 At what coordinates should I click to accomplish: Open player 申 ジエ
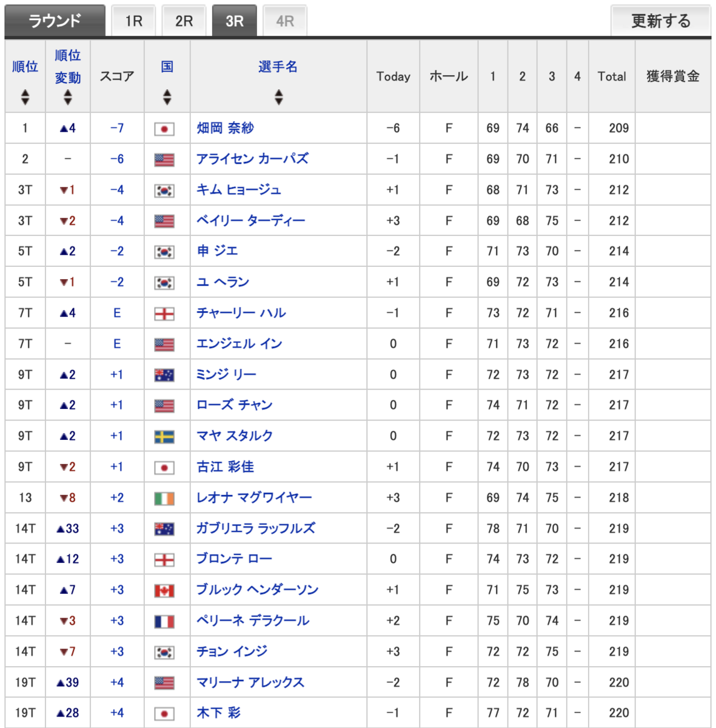[217, 251]
